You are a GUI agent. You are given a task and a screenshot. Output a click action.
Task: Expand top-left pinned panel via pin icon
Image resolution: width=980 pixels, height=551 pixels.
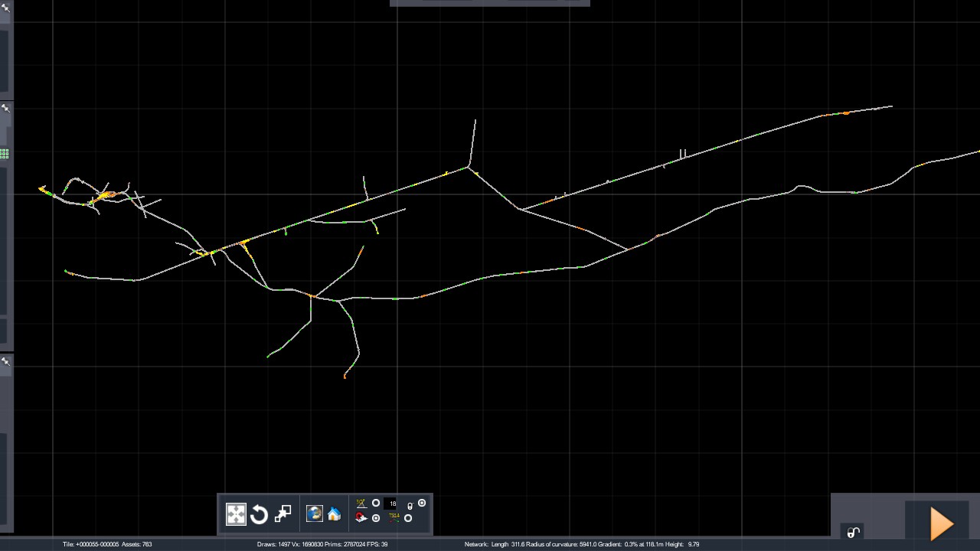[5, 8]
